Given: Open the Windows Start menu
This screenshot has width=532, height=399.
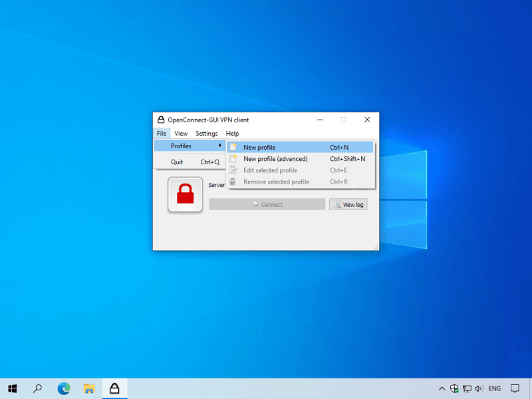Looking at the screenshot, I should tap(13, 388).
